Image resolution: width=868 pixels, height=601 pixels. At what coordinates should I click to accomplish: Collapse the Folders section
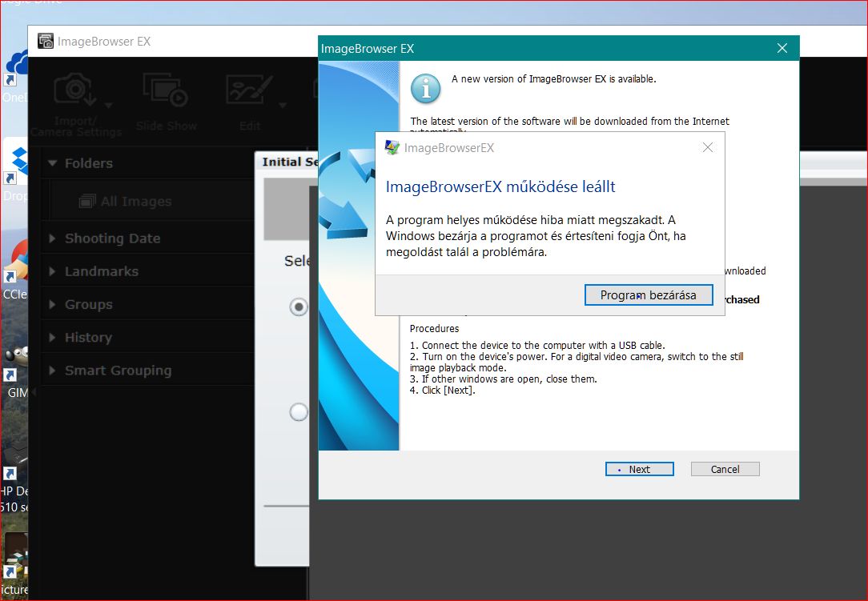click(53, 163)
